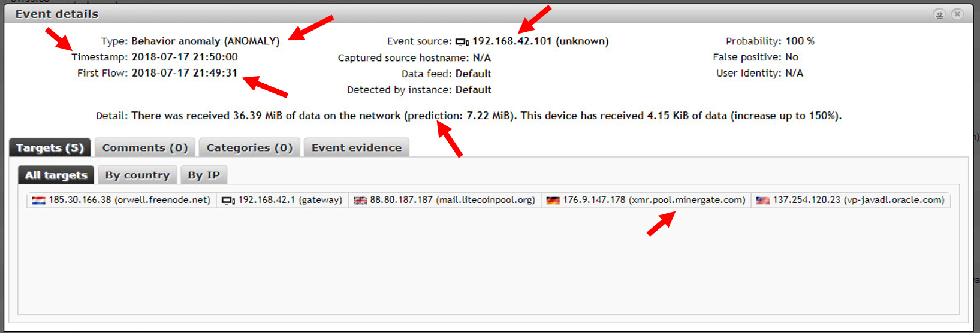
Task: Click target xmr.pool.minergate.com address
Action: click(654, 200)
